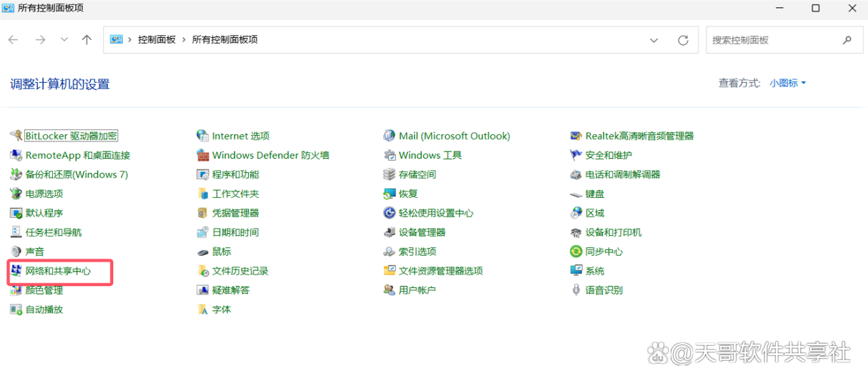Click the 文件资源管理器选项 icon
Image resolution: width=868 pixels, height=383 pixels.
(389, 271)
